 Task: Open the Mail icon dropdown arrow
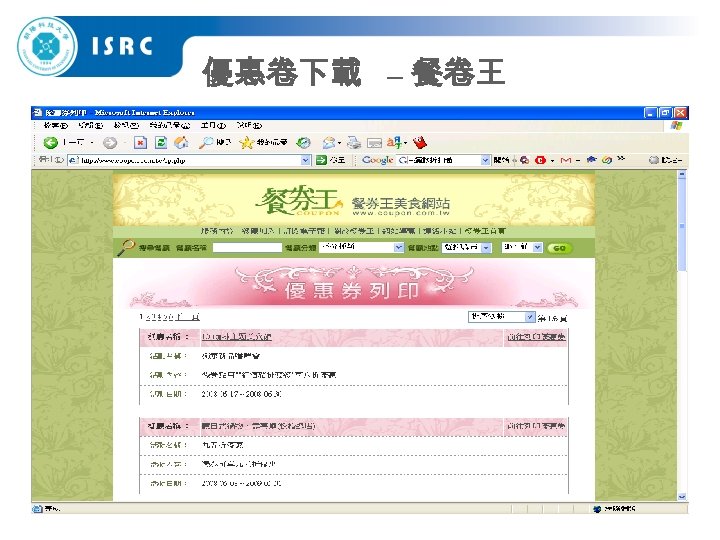[339, 143]
